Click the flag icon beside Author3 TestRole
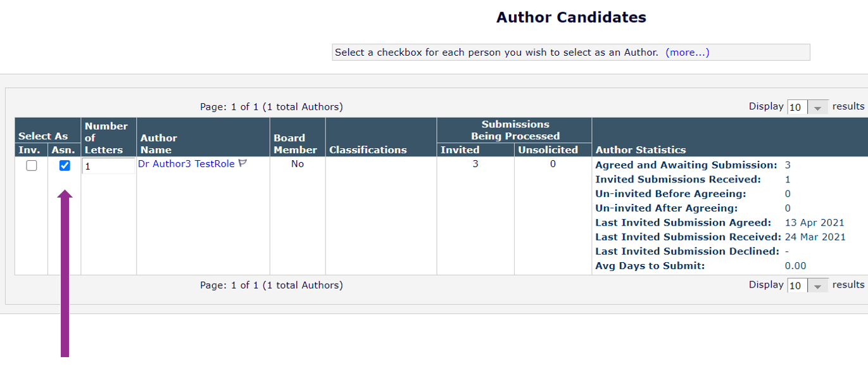 pos(242,163)
